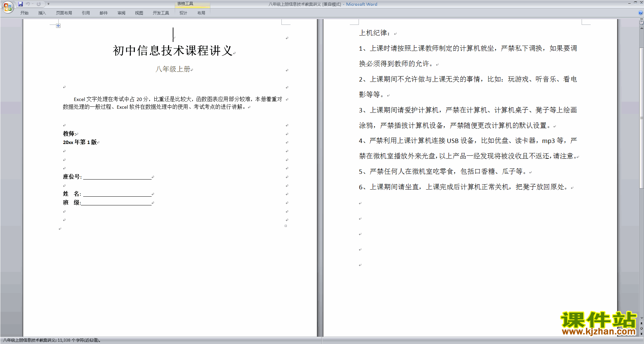
Task: Restore down the Word window
Action: click(x=635, y=3)
